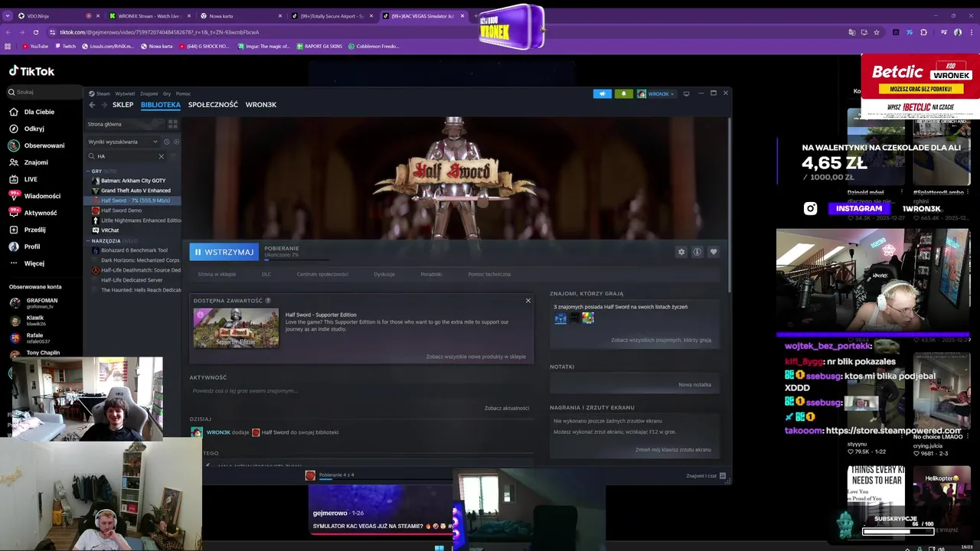Image resolution: width=980 pixels, height=551 pixels.
Task: Open the BIBLIOTEKA tab in Steam
Action: 161,105
